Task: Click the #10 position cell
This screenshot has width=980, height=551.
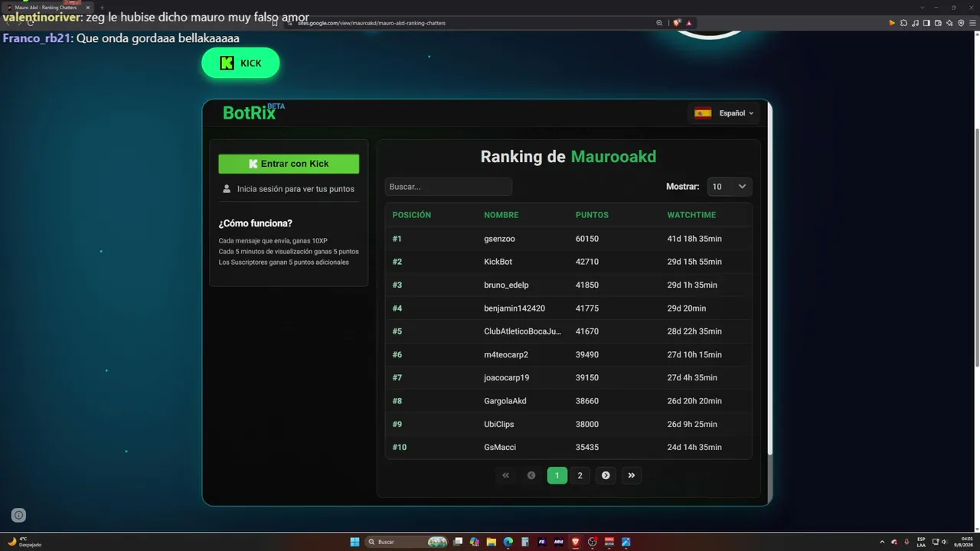Action: click(x=400, y=447)
